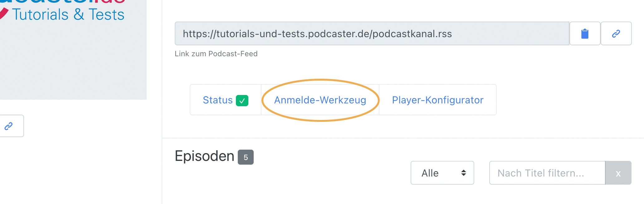Screen dimensions: 644x204
Task: Open the Player-Konfigurator
Action: click(x=438, y=100)
